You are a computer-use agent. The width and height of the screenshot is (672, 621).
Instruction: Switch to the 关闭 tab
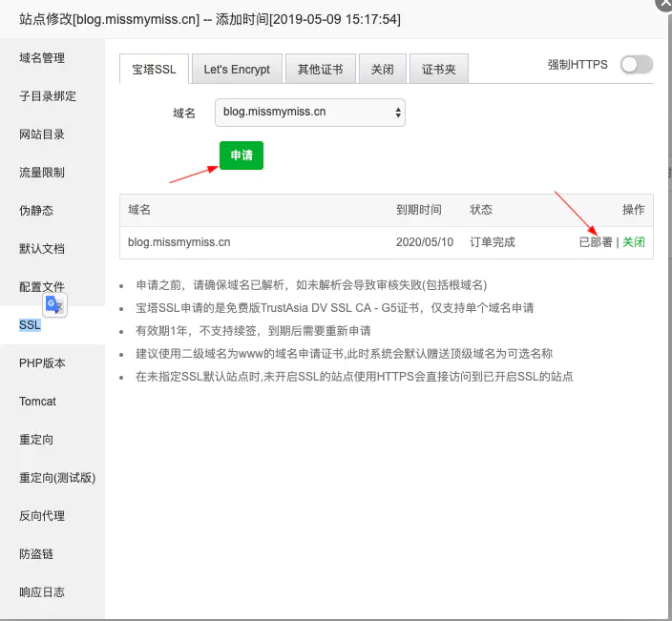(382, 69)
